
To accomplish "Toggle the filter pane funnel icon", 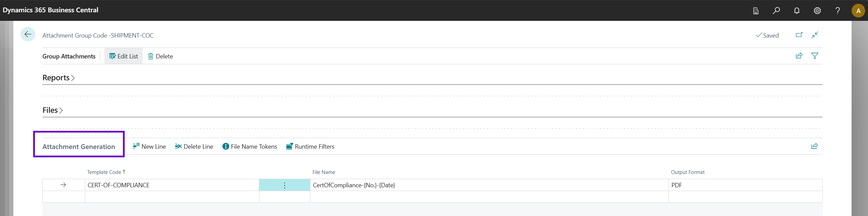I will click(815, 56).
